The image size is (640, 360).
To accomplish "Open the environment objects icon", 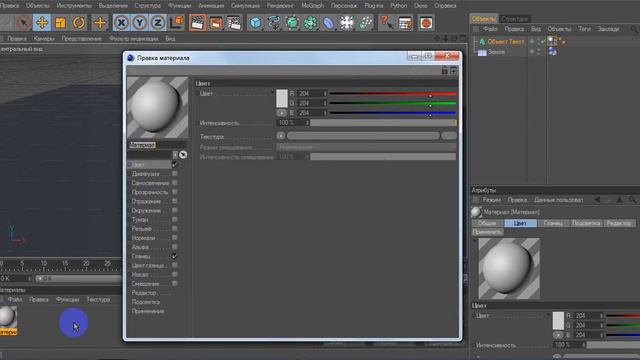I will [x=347, y=23].
